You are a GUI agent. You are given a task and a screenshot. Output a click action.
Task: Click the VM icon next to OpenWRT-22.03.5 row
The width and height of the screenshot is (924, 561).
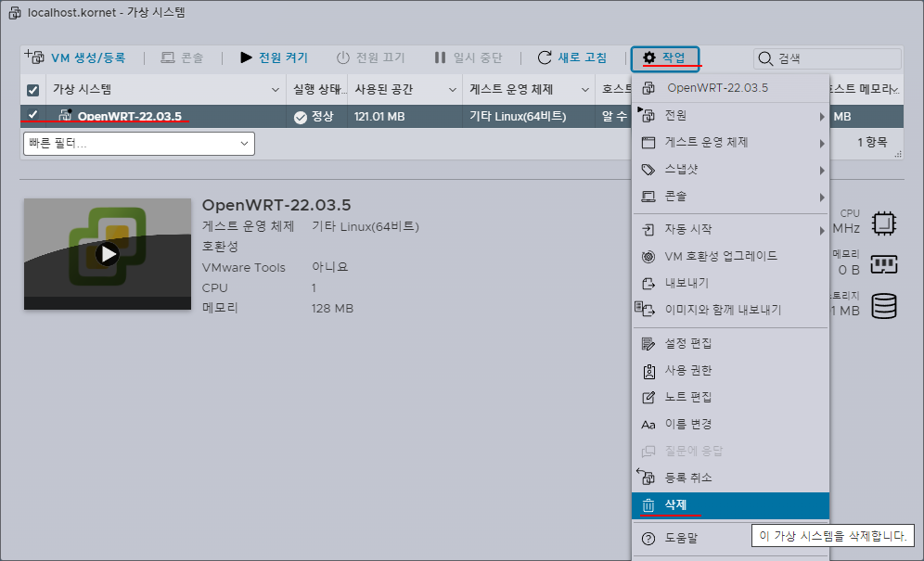click(x=66, y=115)
